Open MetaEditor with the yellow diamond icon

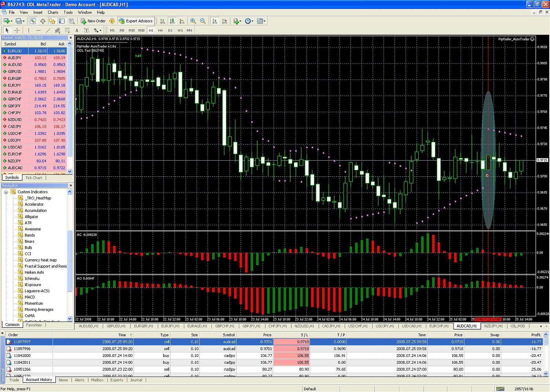[112, 21]
